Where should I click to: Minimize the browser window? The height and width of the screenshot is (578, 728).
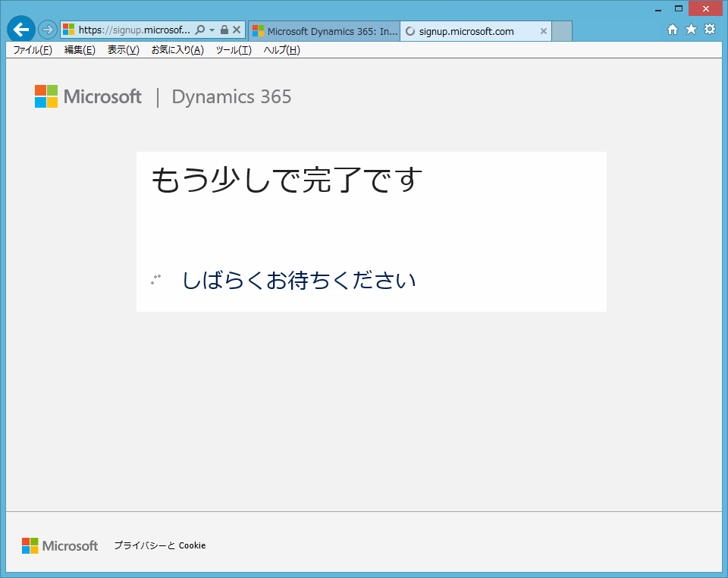(658, 9)
